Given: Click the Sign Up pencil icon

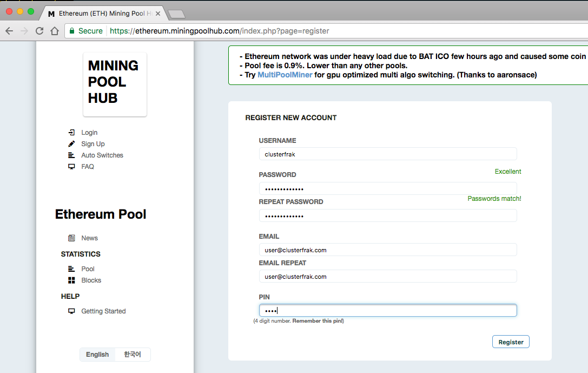Looking at the screenshot, I should 71,144.
